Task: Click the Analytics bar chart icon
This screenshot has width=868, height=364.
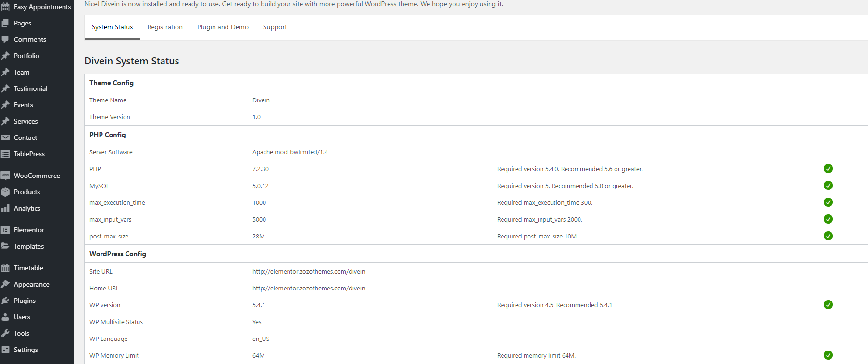Action: coord(5,208)
